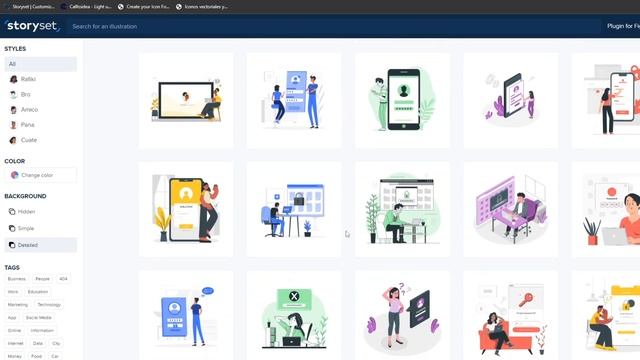Open the blue padlock desk illustration
Image resolution: width=640 pixels, height=360 pixels.
(294, 209)
